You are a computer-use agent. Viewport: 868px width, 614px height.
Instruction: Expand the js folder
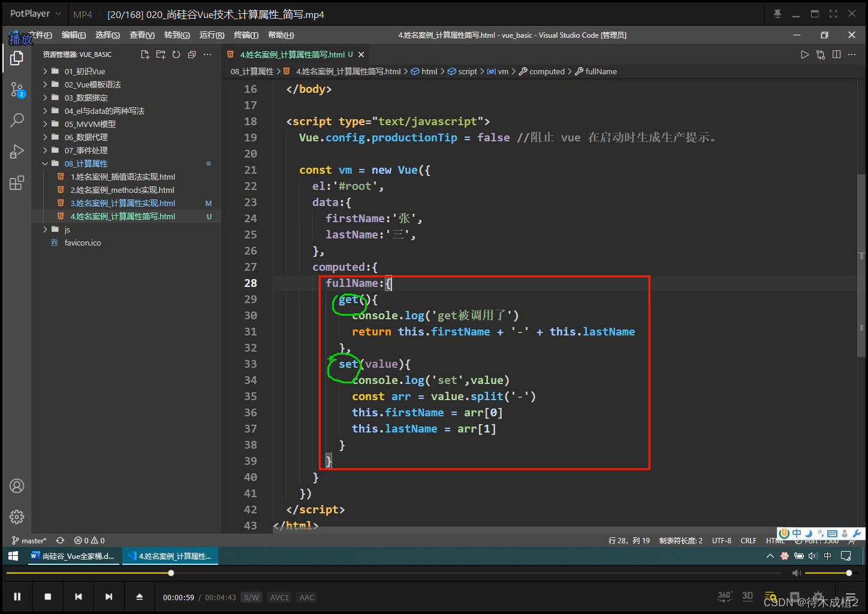click(45, 229)
